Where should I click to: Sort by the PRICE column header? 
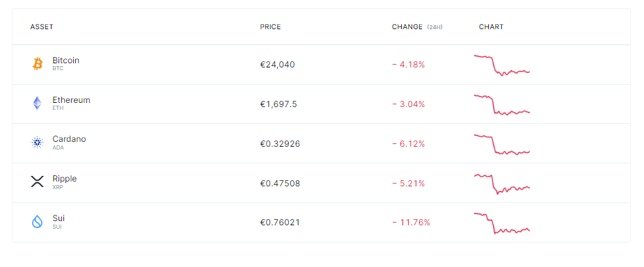click(x=270, y=27)
